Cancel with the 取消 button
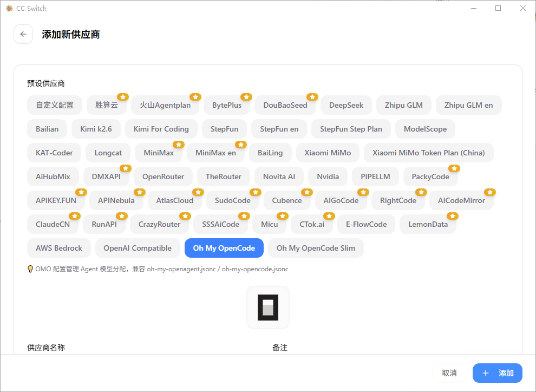The image size is (536, 392). pos(449,373)
